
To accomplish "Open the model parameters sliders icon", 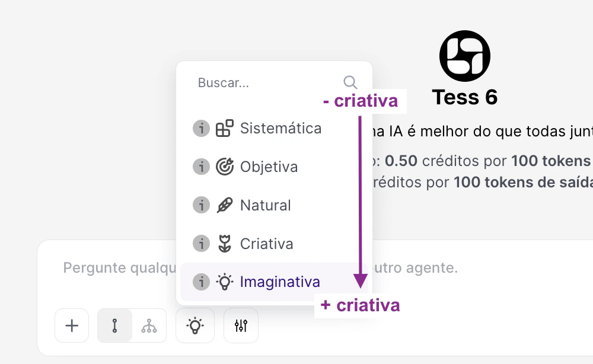I will pyautogui.click(x=241, y=325).
